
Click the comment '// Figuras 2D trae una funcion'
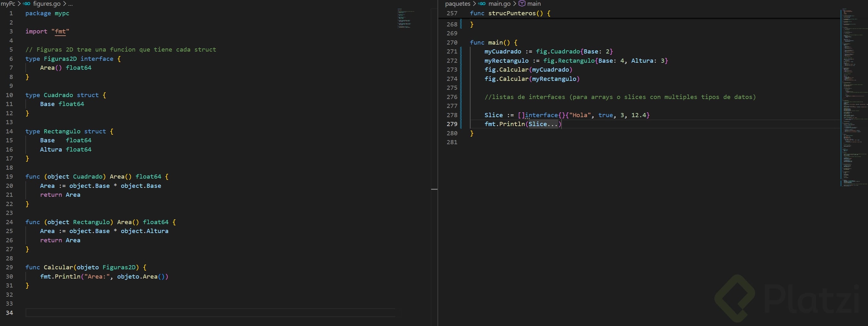tap(121, 50)
